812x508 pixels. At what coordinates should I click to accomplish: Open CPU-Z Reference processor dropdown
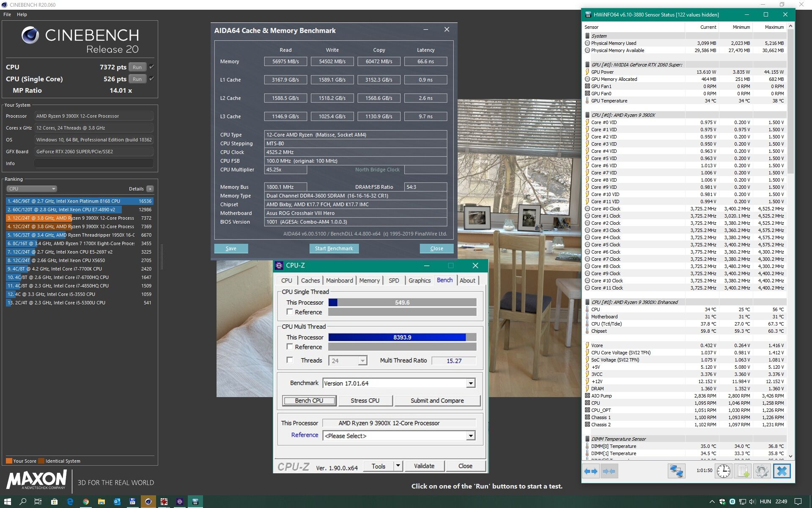470,436
